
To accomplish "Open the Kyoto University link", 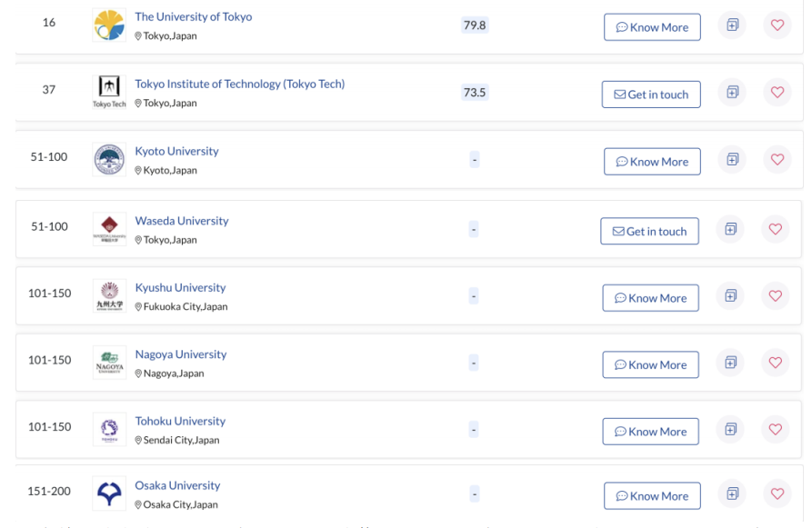I will point(176,151).
